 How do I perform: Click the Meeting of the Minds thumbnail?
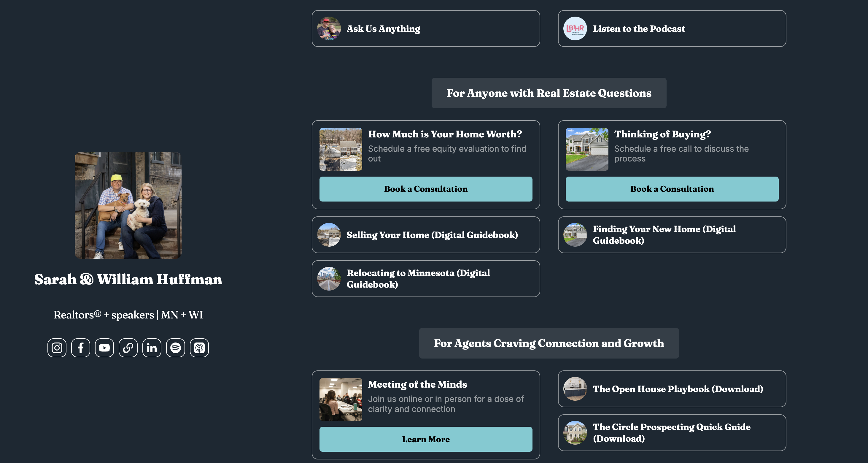[x=341, y=399]
